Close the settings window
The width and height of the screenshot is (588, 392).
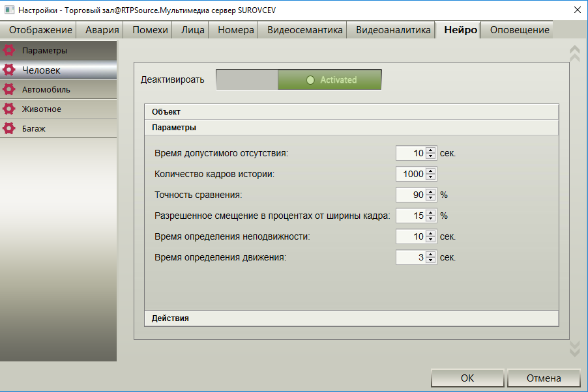578,10
